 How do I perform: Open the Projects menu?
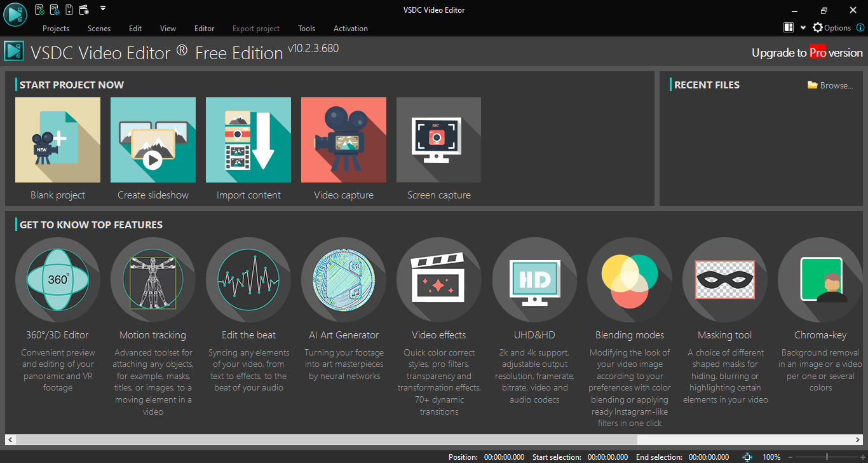pos(56,29)
